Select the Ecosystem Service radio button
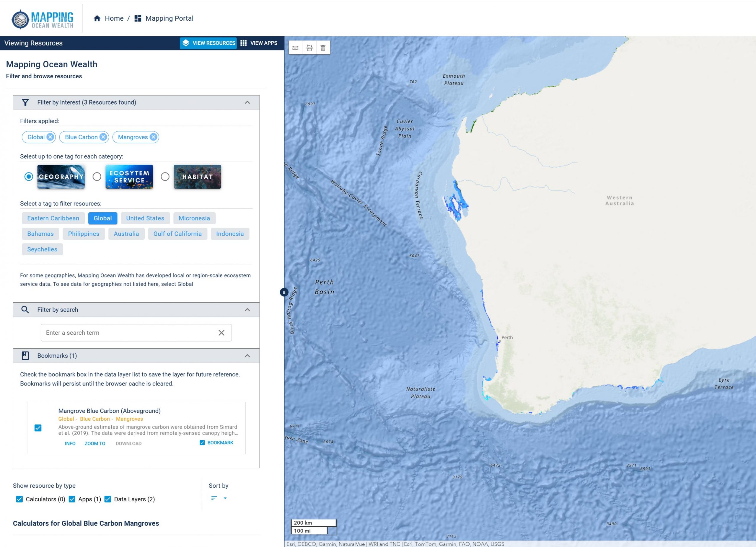The image size is (756, 547). pos(97,177)
